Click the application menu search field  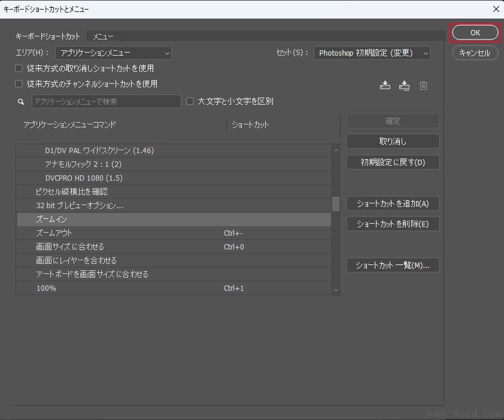point(106,102)
